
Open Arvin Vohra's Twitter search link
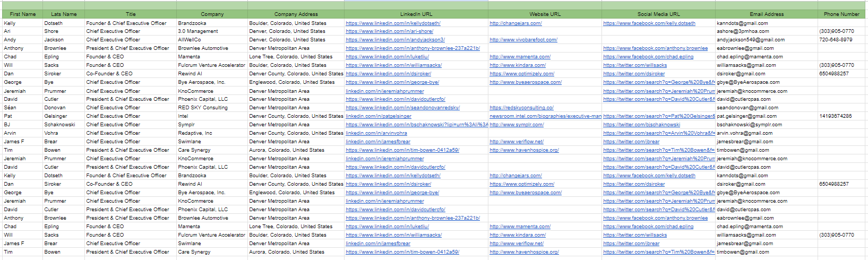point(659,133)
